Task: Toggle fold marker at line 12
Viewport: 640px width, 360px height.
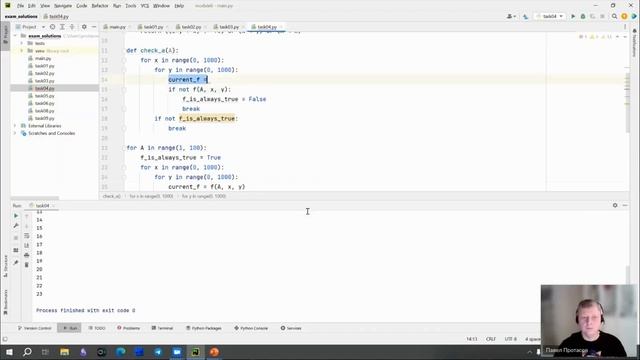Action: pyautogui.click(x=124, y=60)
